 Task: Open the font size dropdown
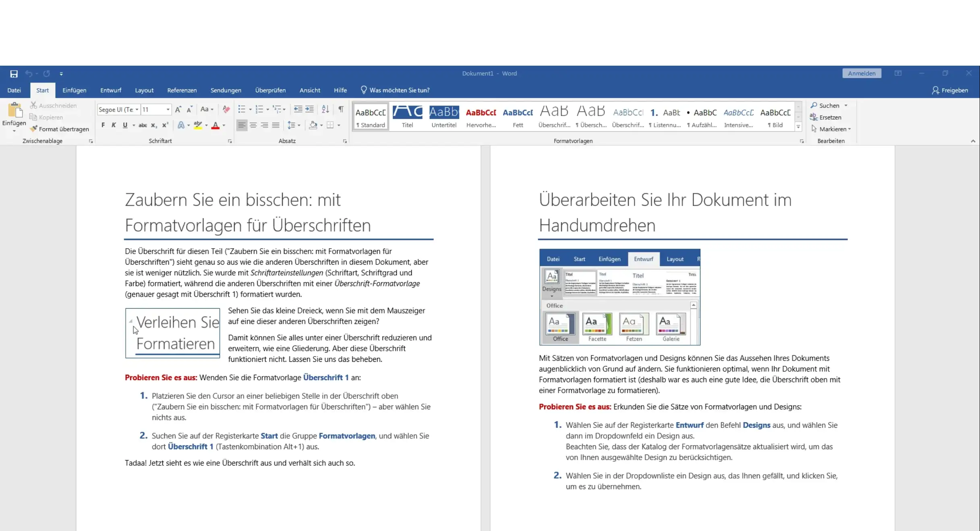tap(168, 110)
